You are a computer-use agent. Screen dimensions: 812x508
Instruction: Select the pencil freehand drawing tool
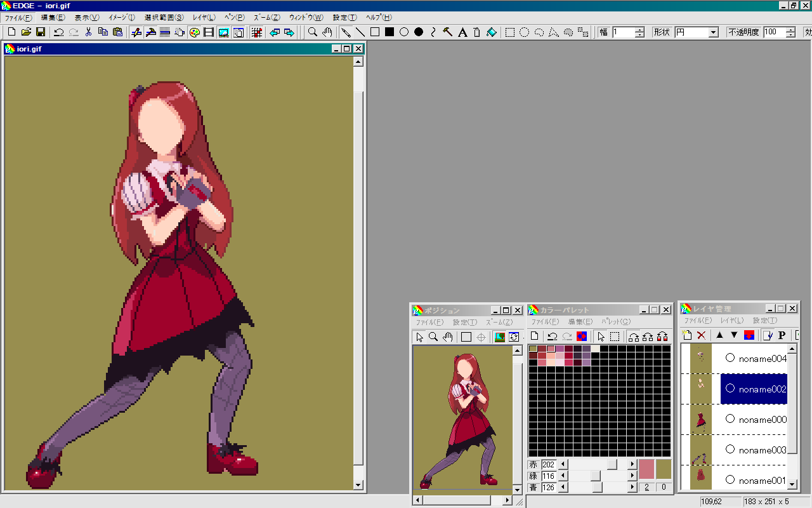tap(346, 32)
